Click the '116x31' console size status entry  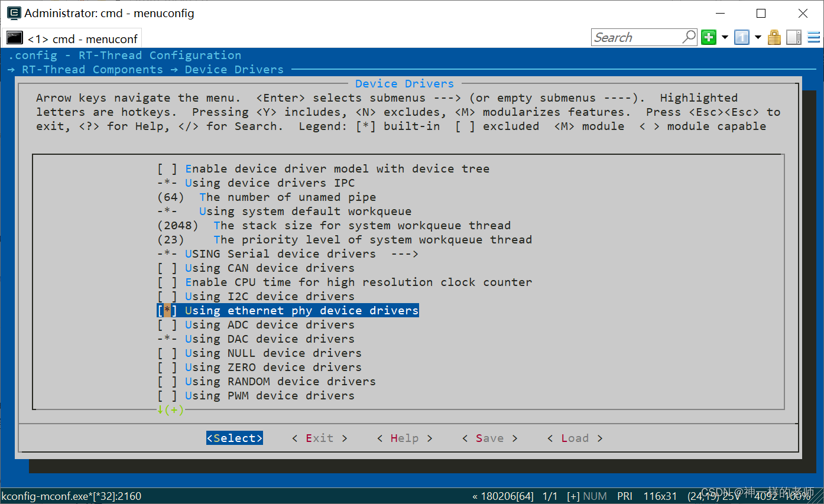[x=660, y=496]
